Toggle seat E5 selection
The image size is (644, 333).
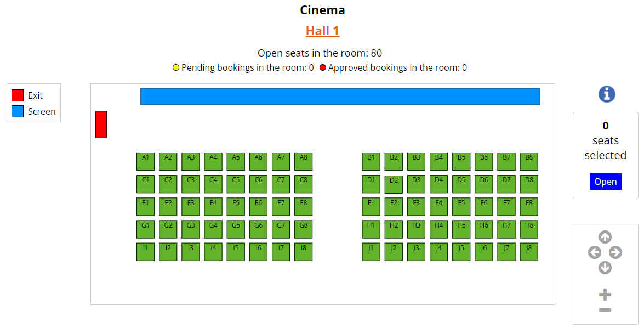tap(236, 207)
